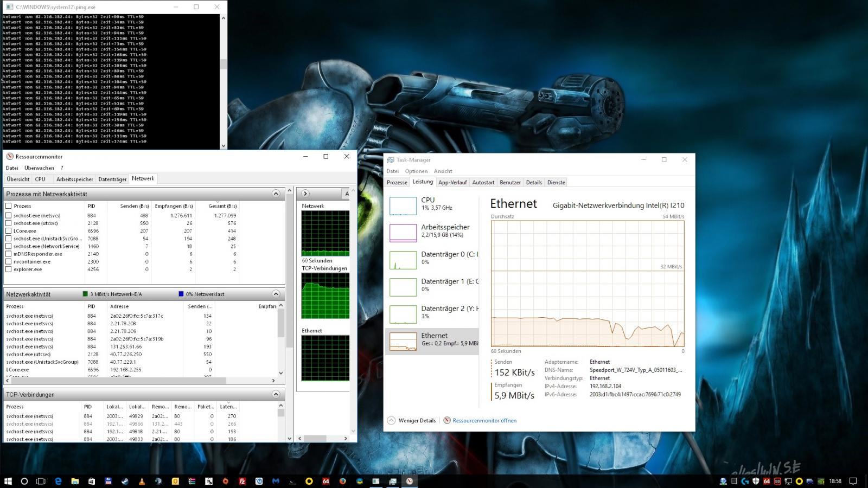Switch to Ressourcenmonitor taskbar button

click(410, 481)
